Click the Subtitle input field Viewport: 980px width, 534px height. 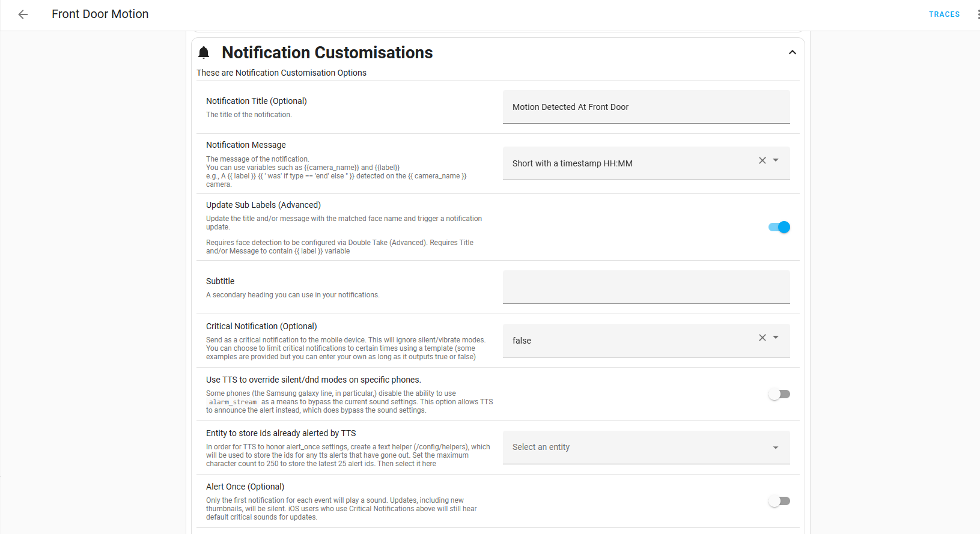(x=646, y=287)
